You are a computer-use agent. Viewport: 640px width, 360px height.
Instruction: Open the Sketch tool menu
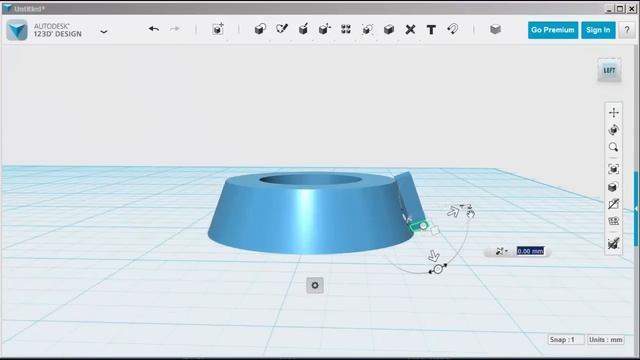282,29
